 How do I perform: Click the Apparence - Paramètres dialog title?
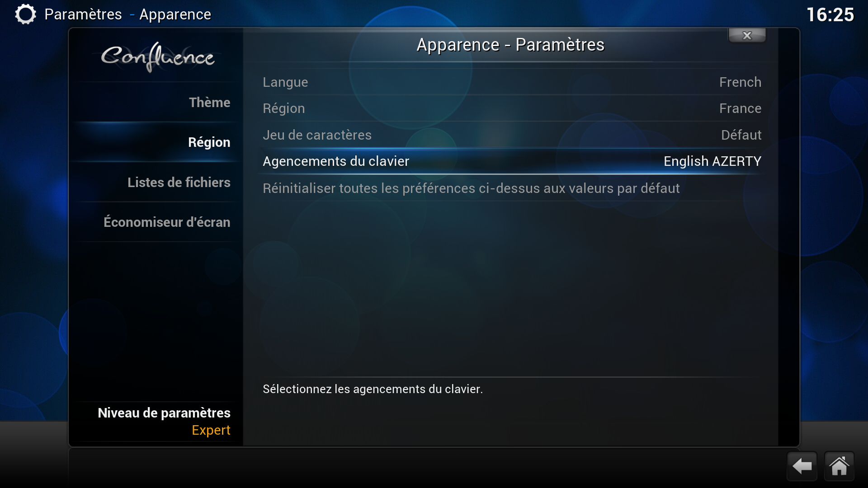click(510, 45)
